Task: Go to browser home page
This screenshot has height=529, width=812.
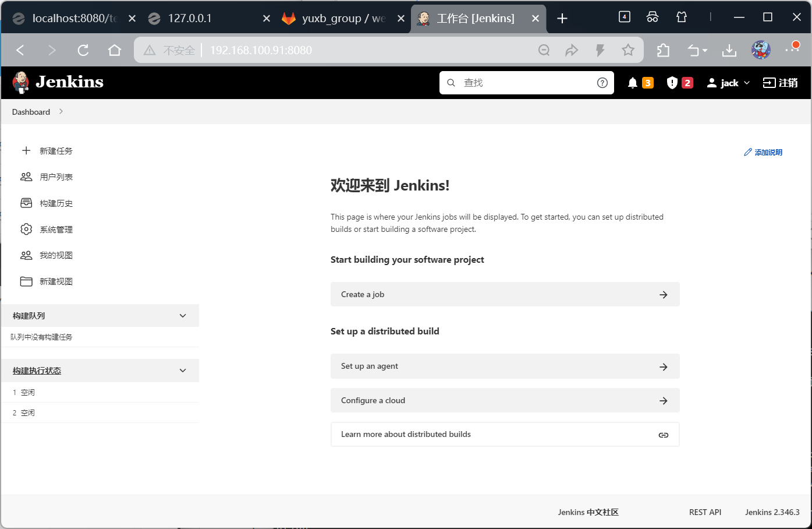Action: coord(115,50)
